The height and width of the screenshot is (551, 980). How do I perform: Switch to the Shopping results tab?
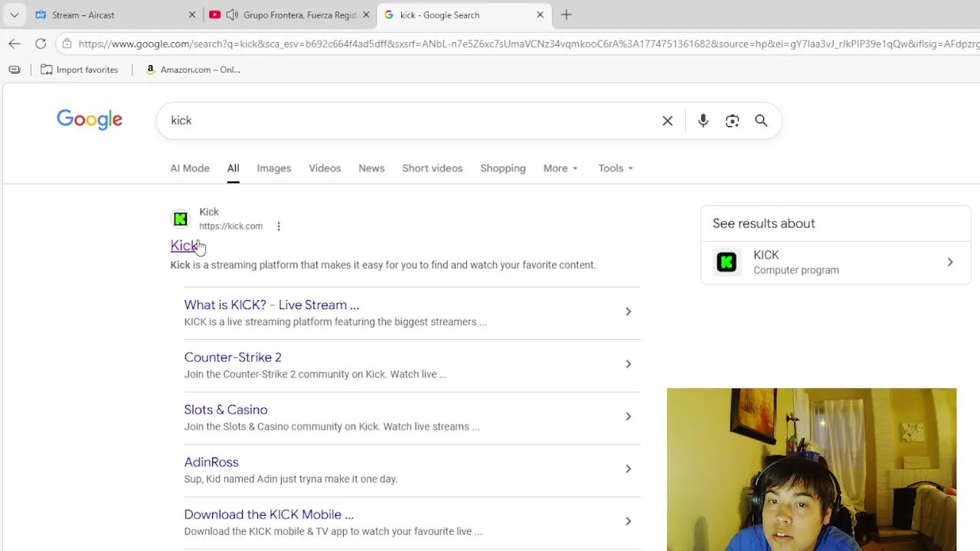coord(503,168)
